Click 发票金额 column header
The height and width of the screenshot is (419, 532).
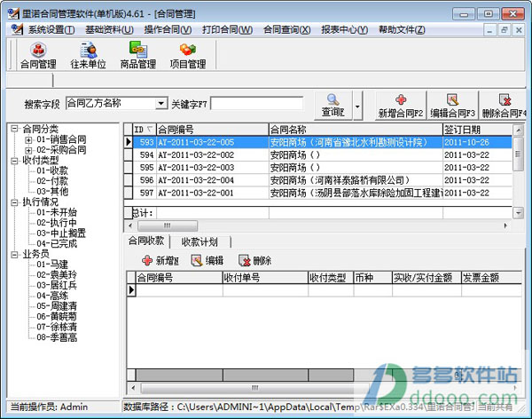click(491, 278)
